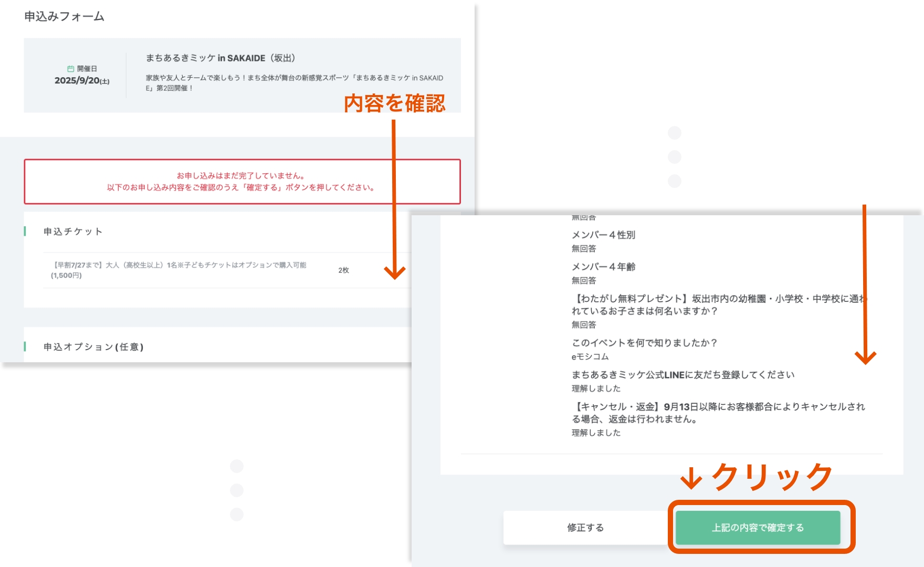924x567 pixels.
Task: Click the 申込オプション(任意) section heading
Action: point(93,347)
